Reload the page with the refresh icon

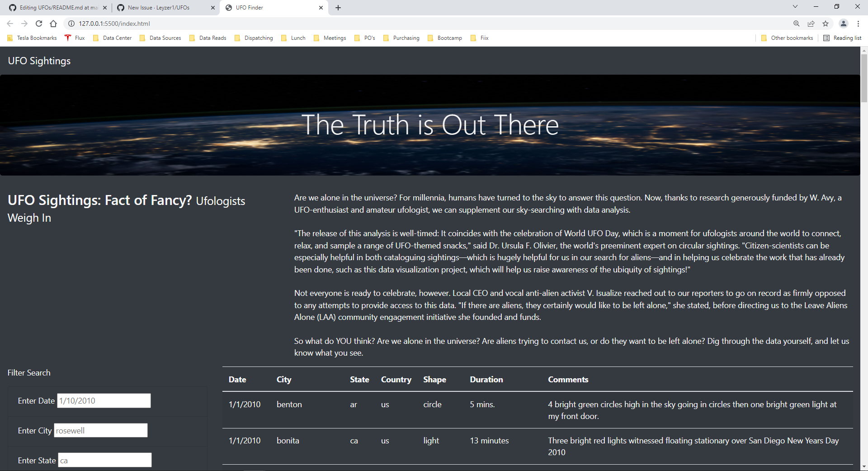[x=39, y=24]
